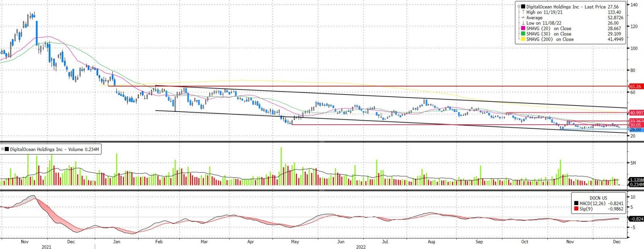
Task: Click the '2021' year axis label
Action: click(46, 247)
